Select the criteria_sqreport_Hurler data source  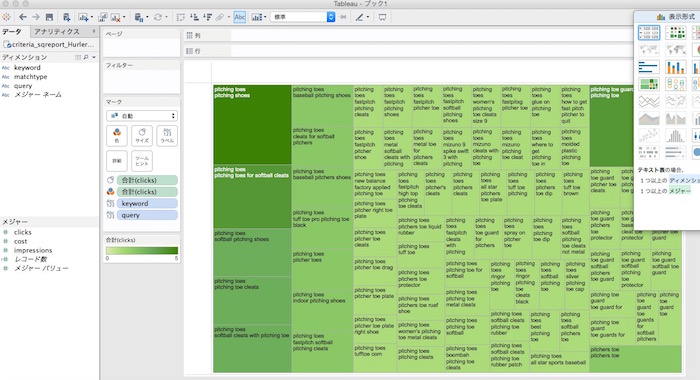click(49, 44)
